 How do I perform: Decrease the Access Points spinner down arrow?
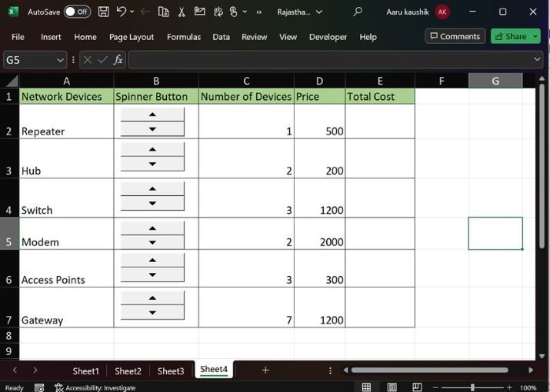pyautogui.click(x=152, y=275)
